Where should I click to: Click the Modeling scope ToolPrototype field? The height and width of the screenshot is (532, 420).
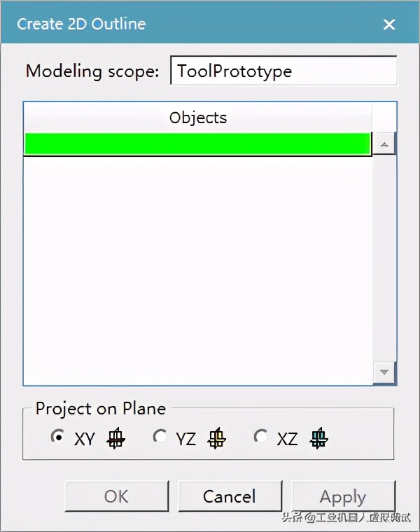point(283,71)
